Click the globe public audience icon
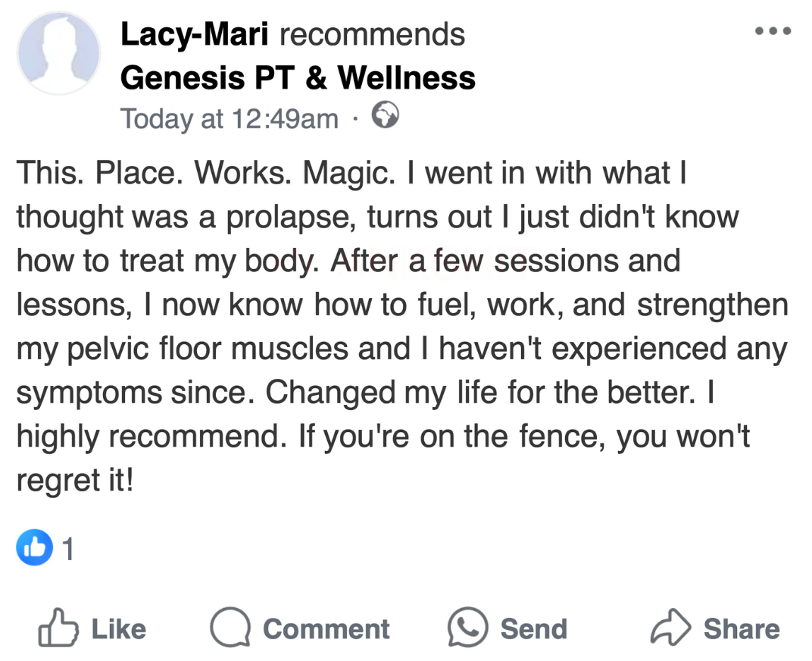 (384, 116)
